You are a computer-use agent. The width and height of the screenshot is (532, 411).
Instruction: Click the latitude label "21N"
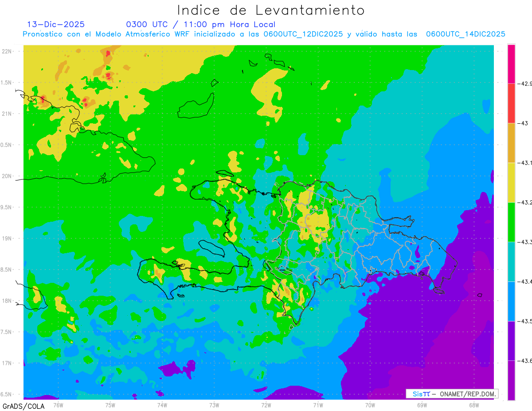(x=8, y=114)
